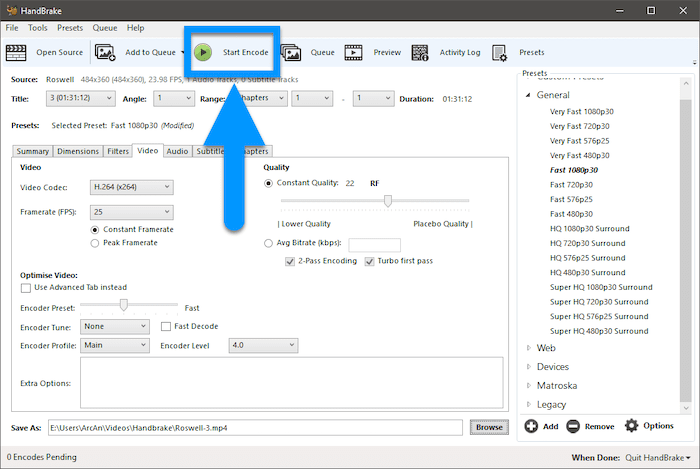Expand the Matroska presets group
Image resolution: width=700 pixels, height=469 pixels.
coord(529,385)
